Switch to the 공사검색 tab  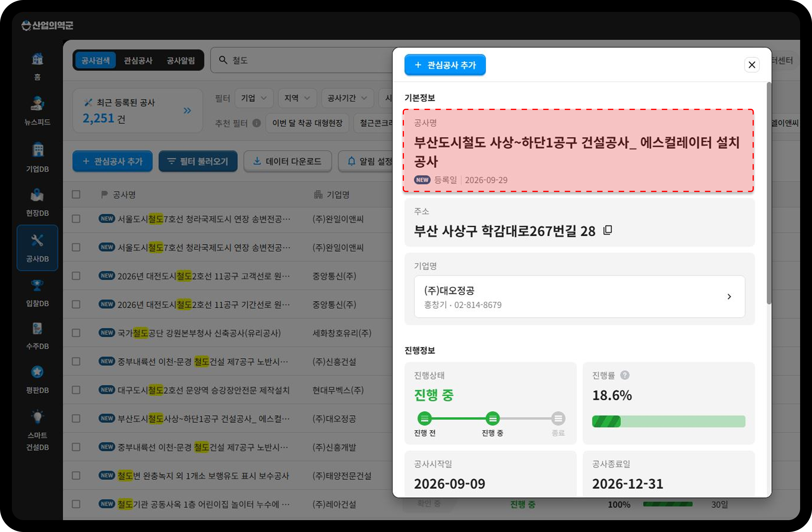[x=96, y=60]
